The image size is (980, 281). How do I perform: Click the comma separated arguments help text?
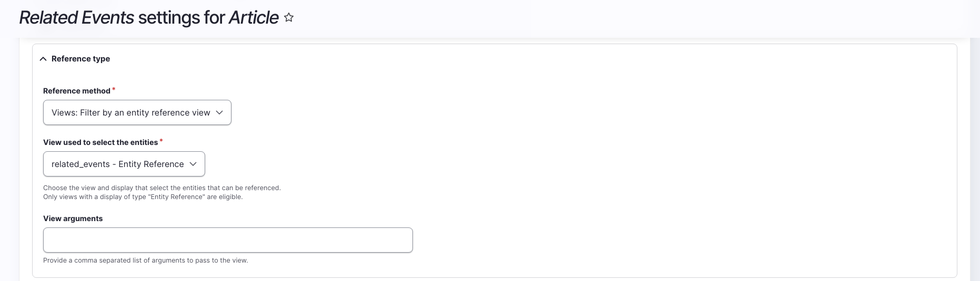point(145,260)
